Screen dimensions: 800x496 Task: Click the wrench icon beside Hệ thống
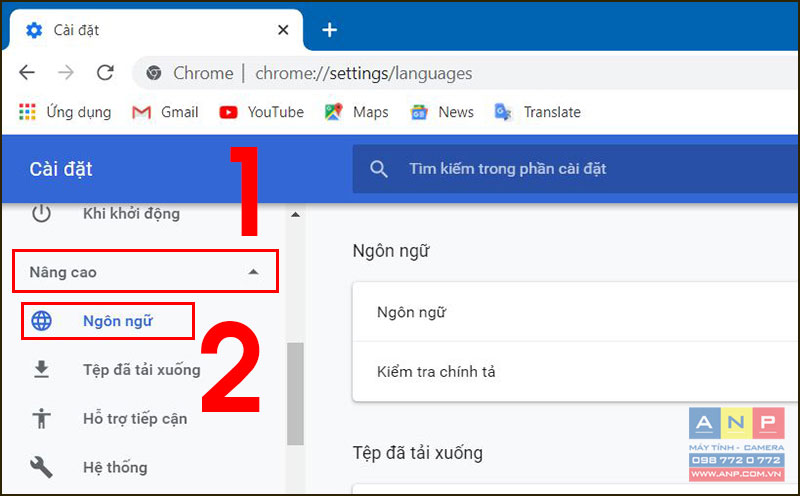pyautogui.click(x=41, y=467)
